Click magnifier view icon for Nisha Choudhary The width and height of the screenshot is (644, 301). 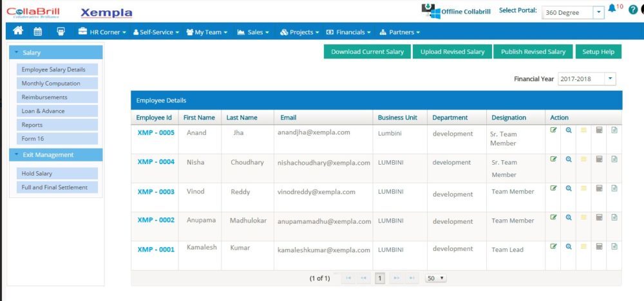point(569,159)
